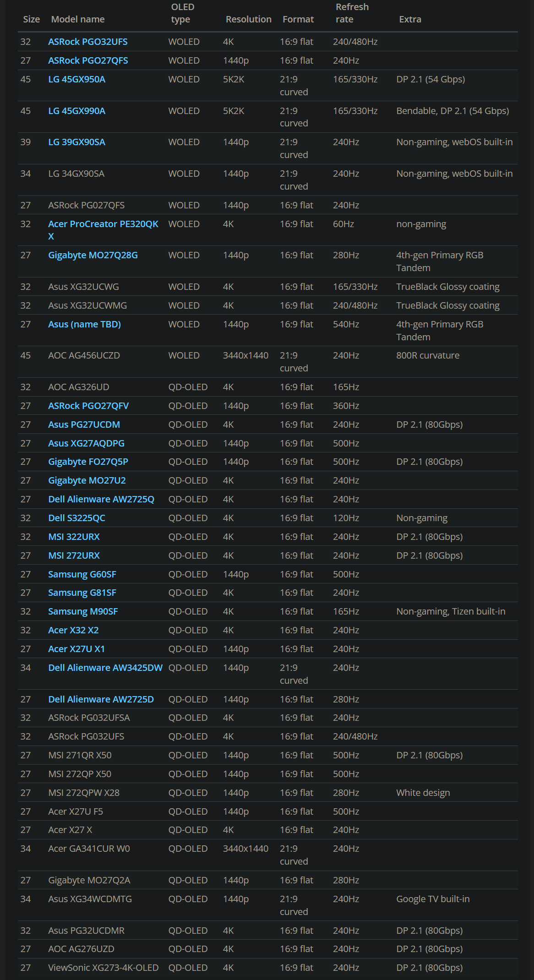
Task: Follow the MSI 272URX link
Action: (74, 555)
